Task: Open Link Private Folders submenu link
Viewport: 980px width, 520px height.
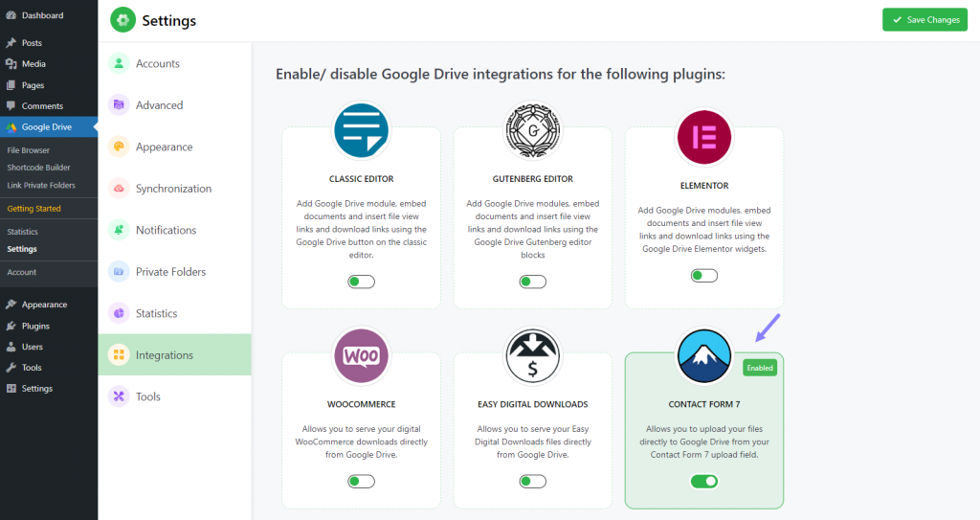Action: point(41,185)
